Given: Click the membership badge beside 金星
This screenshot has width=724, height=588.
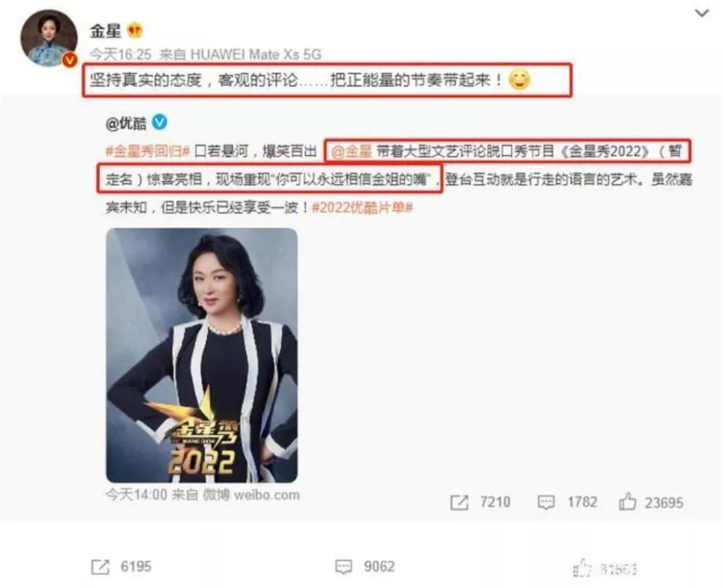Looking at the screenshot, I should [135, 31].
